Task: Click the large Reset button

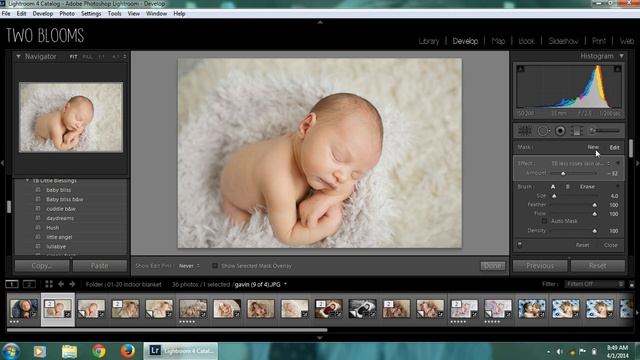Action: coord(598,266)
